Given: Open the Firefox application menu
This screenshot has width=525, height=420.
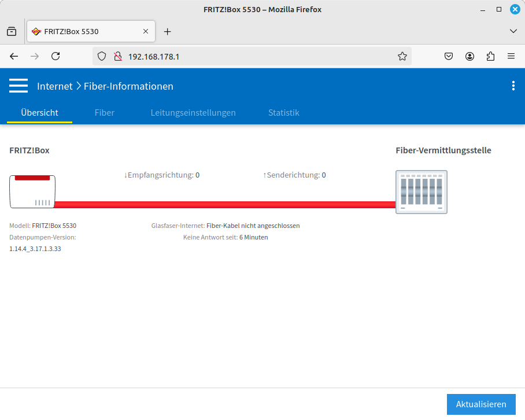Looking at the screenshot, I should click(x=511, y=56).
